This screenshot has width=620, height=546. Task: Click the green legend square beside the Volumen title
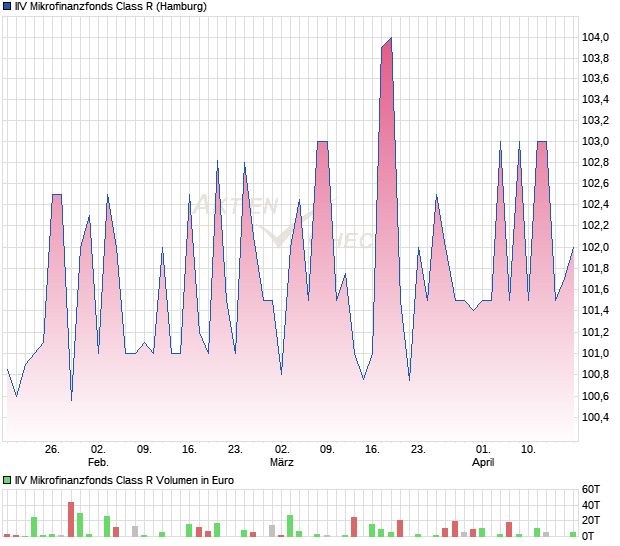pyautogui.click(x=7, y=481)
